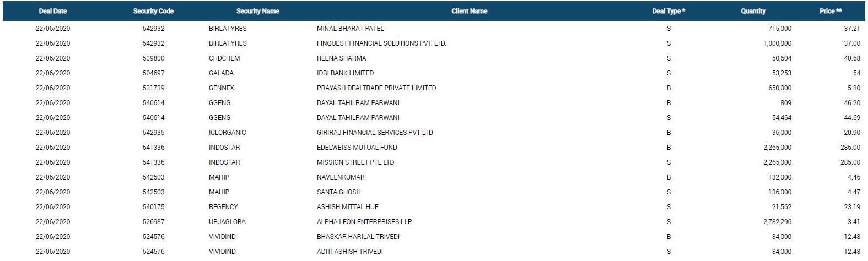Select security code 539800
This screenshot has height=261, width=868.
153,58
